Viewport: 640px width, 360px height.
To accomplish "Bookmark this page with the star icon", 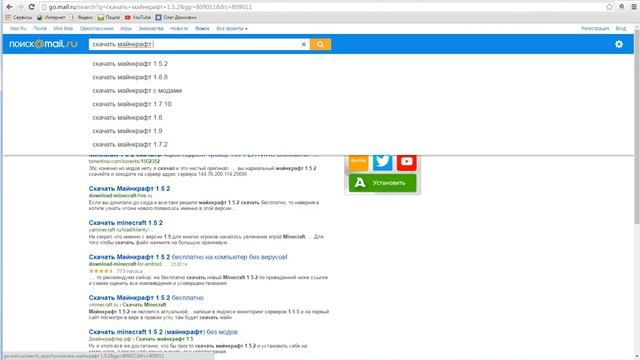I will [609, 7].
